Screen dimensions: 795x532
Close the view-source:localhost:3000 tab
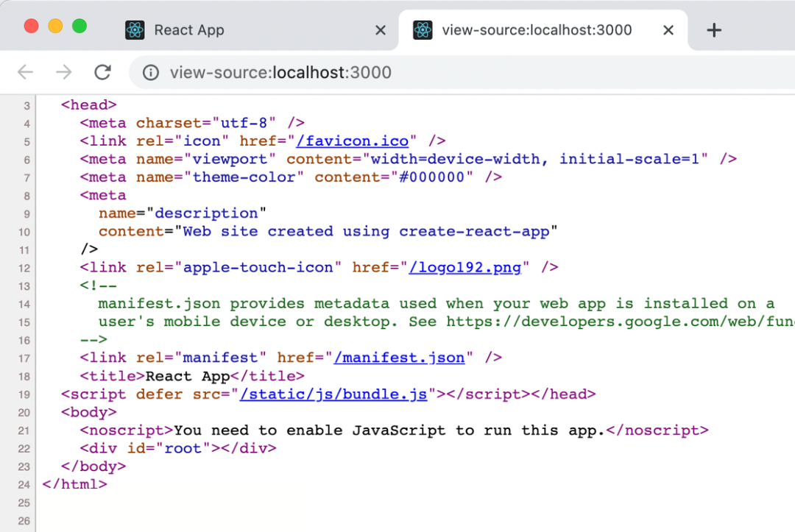point(668,30)
